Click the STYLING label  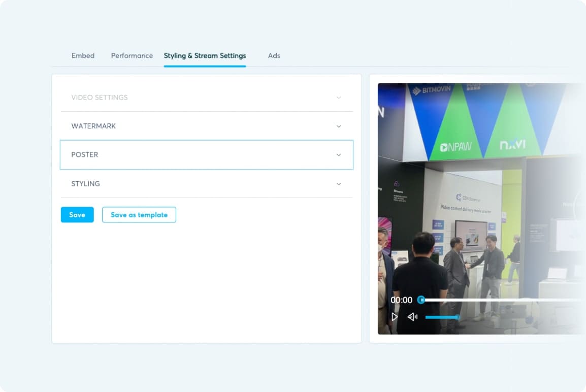86,184
